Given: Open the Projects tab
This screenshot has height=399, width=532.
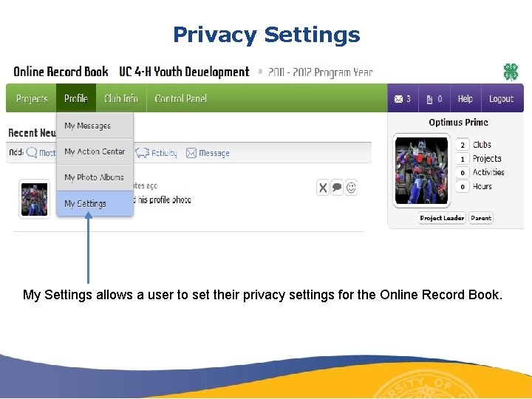Looking at the screenshot, I should tap(32, 98).
